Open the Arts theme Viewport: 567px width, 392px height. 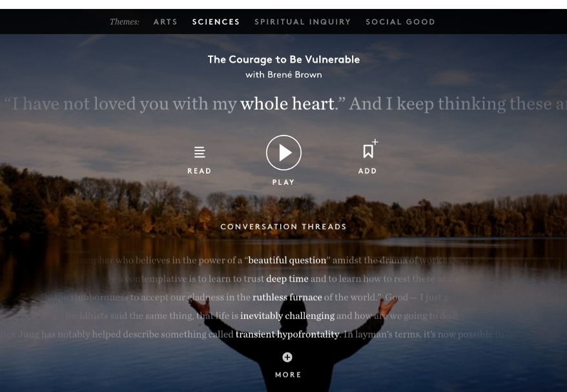(x=165, y=22)
